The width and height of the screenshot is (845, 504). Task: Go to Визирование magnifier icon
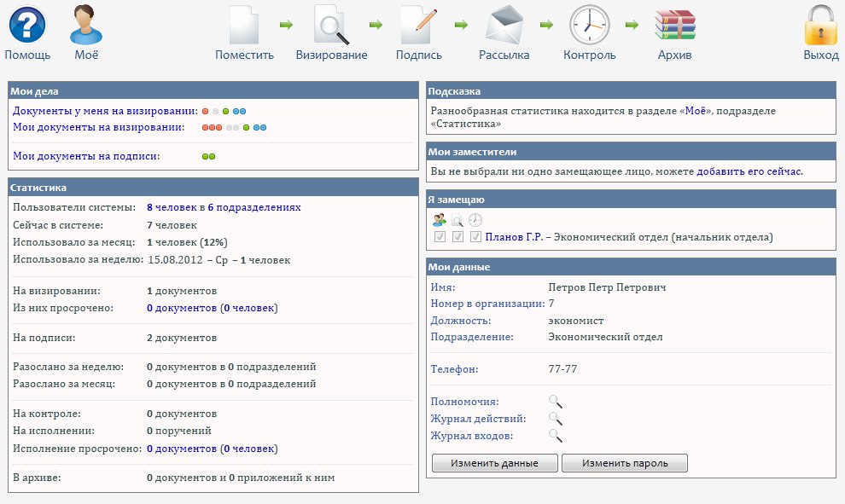[331, 25]
